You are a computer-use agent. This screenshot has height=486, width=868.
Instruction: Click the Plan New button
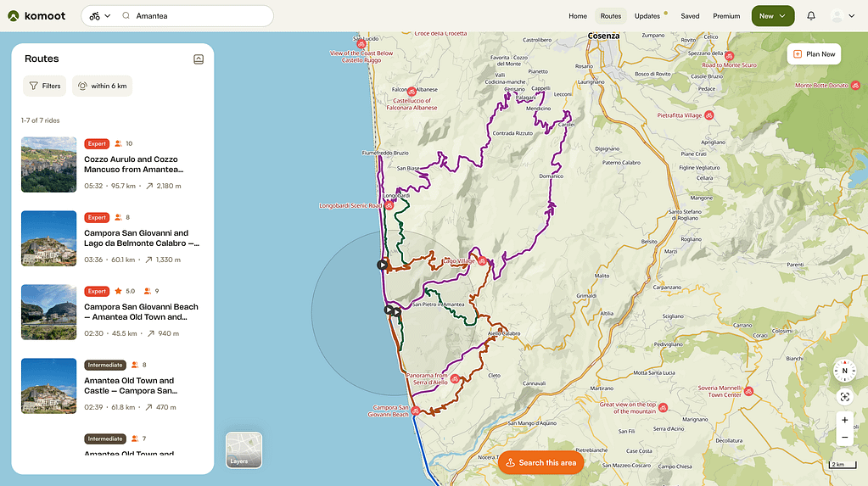(814, 54)
